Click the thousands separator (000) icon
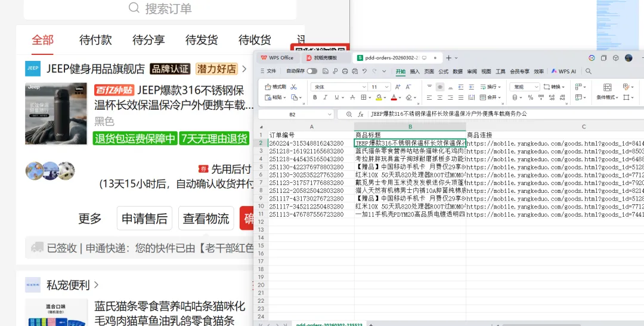This screenshot has width=644, height=326. pos(541,97)
